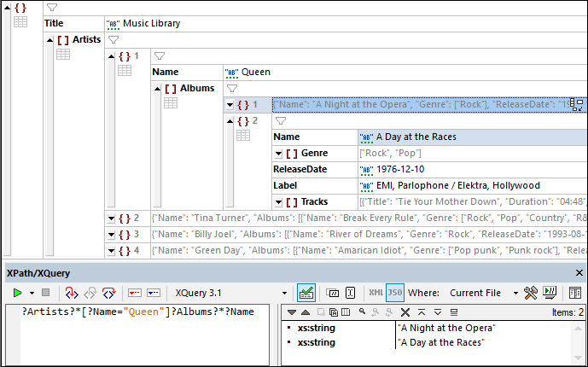Expand Tina Turner artist row 2

(x=112, y=218)
